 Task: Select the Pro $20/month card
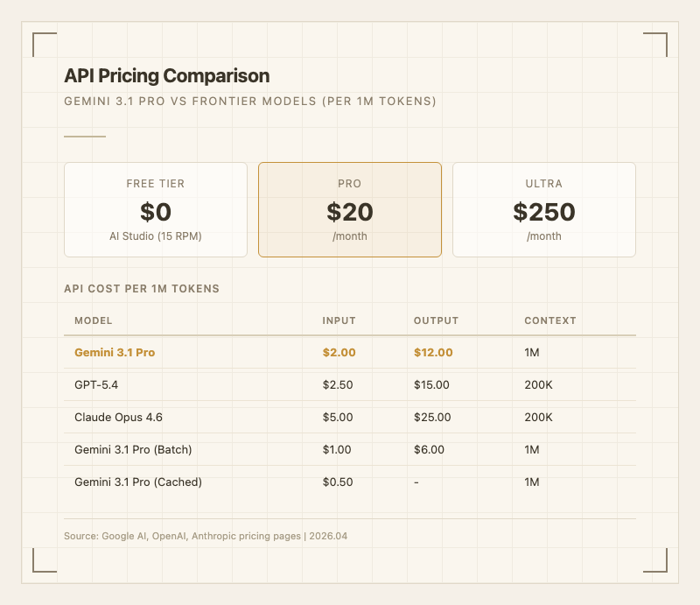pyautogui.click(x=350, y=209)
